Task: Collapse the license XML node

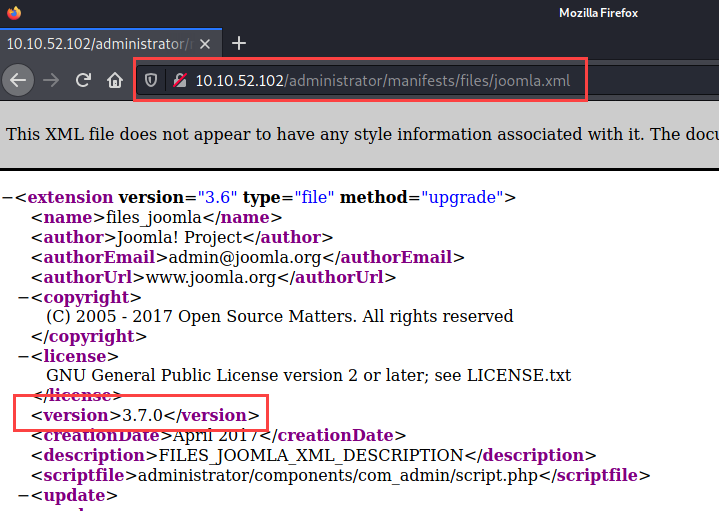Action: tap(23, 356)
